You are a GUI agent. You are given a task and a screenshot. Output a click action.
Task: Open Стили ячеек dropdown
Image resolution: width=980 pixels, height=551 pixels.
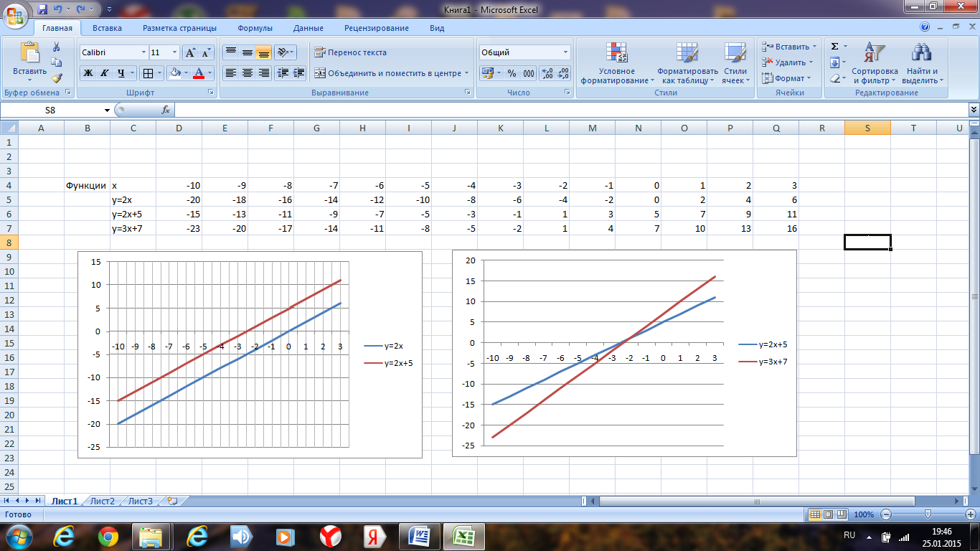pyautogui.click(x=735, y=63)
